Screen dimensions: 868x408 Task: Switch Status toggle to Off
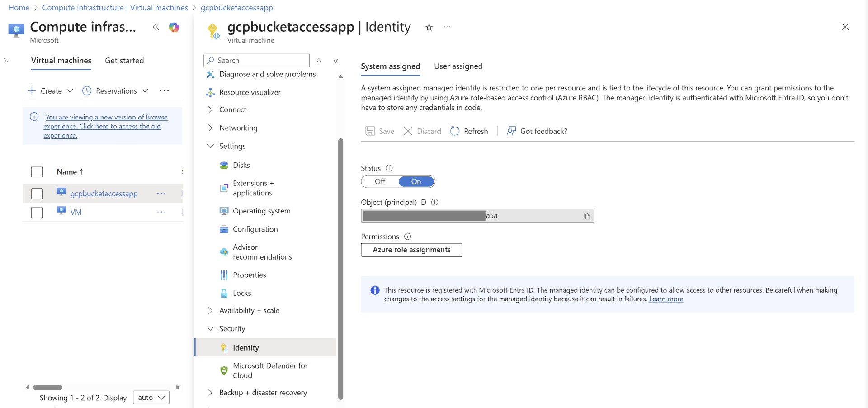click(x=380, y=181)
